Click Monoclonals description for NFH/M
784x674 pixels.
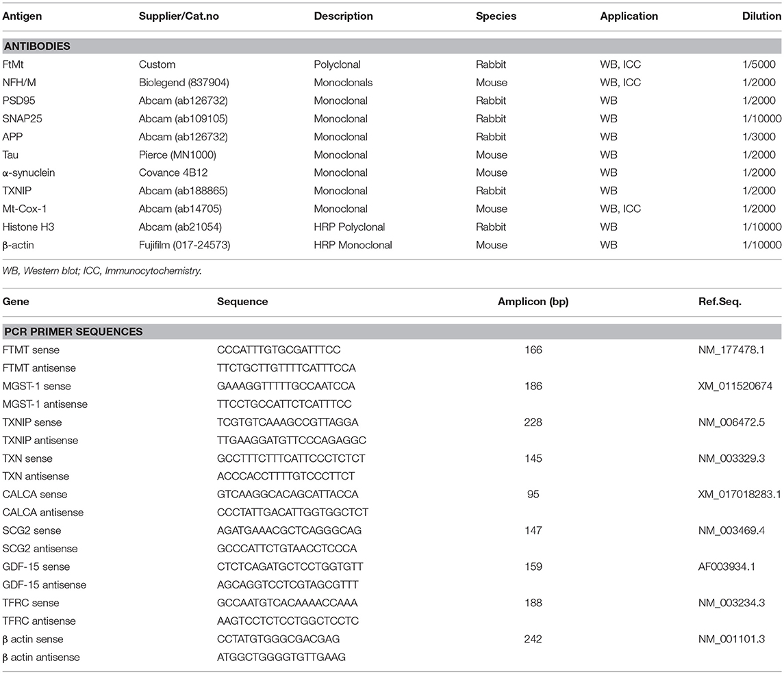pyautogui.click(x=343, y=82)
